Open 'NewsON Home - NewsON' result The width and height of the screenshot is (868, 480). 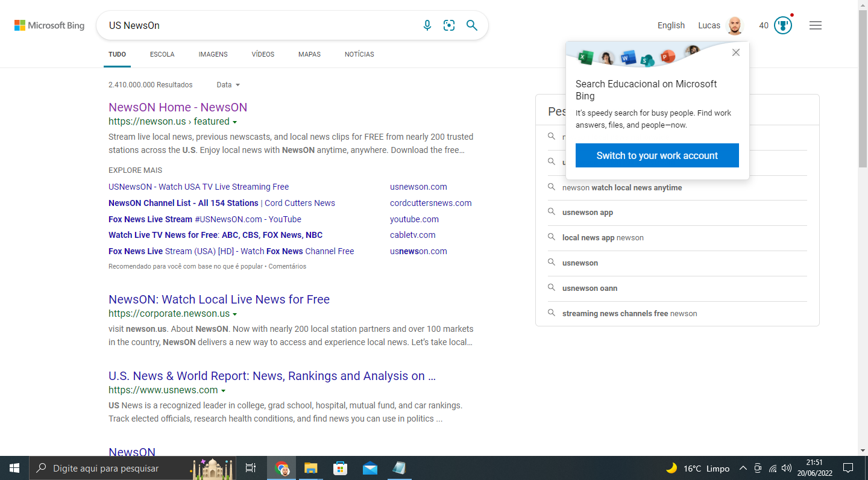point(178,107)
